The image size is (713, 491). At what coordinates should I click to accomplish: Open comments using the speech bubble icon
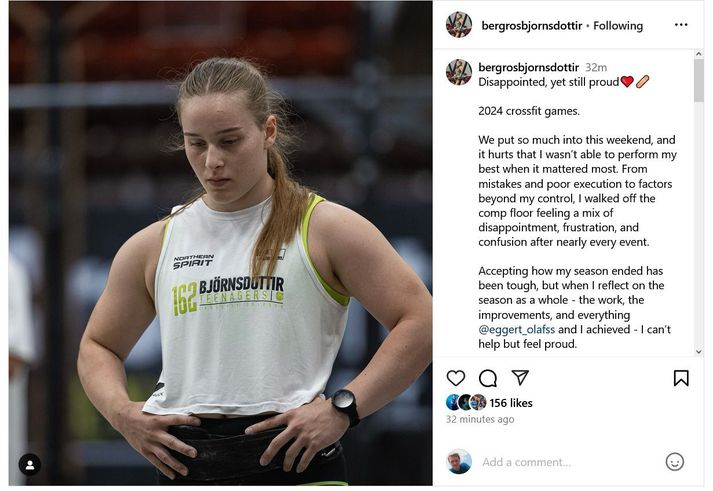[x=488, y=378]
